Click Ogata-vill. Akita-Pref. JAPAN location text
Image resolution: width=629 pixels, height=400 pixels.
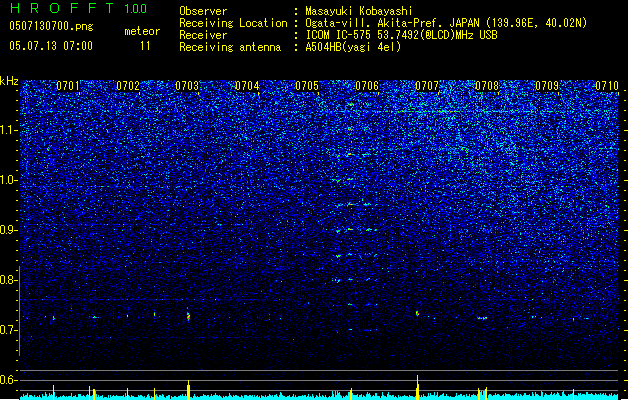446,23
